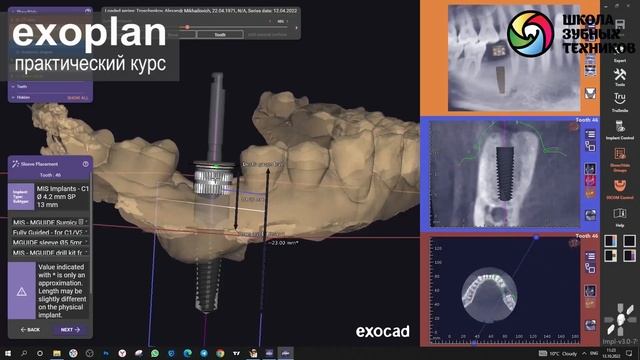The width and height of the screenshot is (640, 360).
Task: Click the implant in the Tooth 46 cross-section
Action: (x=505, y=173)
